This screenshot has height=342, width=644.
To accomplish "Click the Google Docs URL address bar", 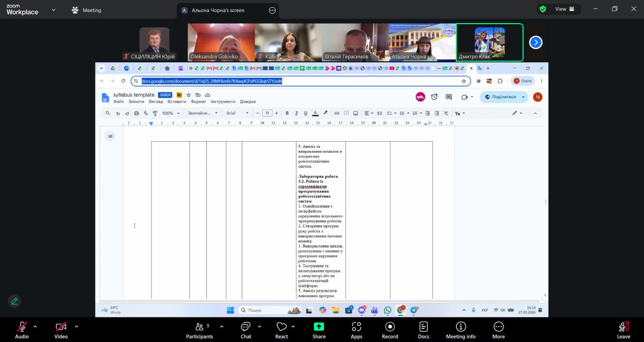I will [300, 81].
